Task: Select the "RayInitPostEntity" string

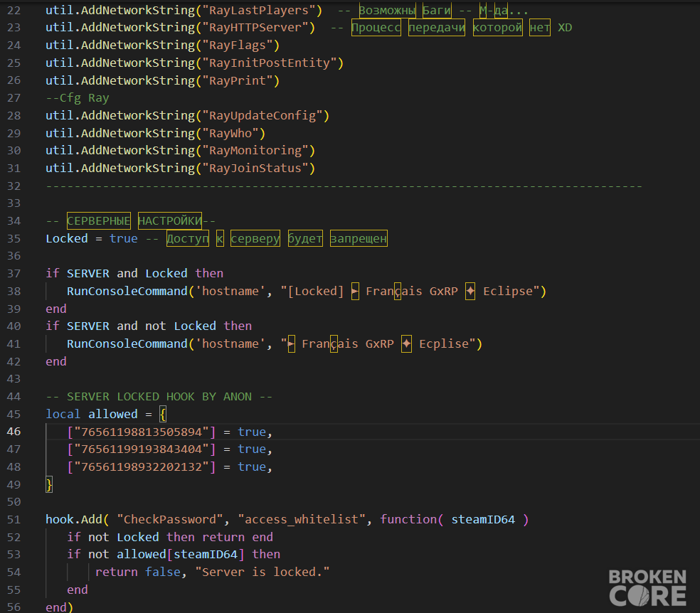Action: coord(270,63)
